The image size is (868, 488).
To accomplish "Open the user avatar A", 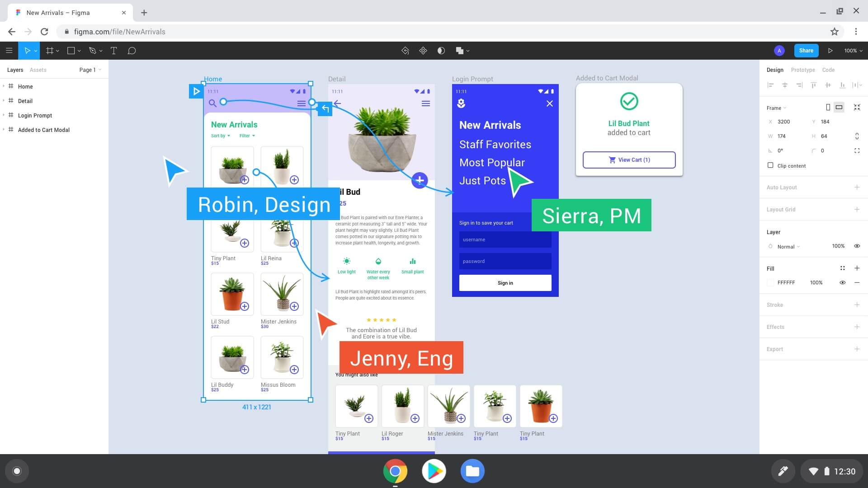I will (779, 51).
